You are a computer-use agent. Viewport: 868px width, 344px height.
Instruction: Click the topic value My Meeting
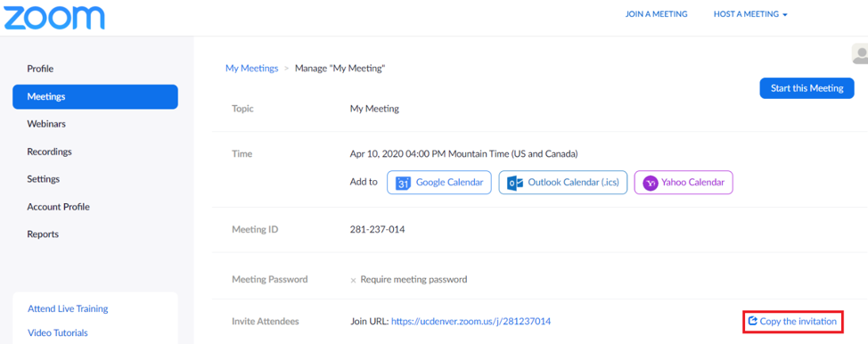click(x=374, y=109)
